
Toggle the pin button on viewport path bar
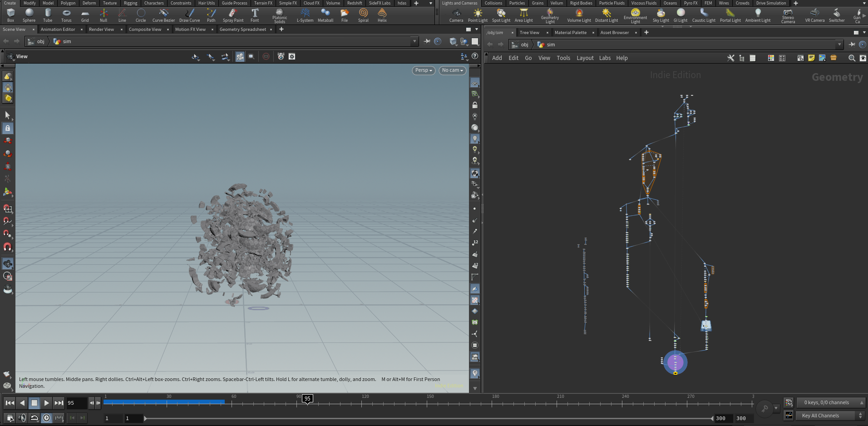pos(427,41)
